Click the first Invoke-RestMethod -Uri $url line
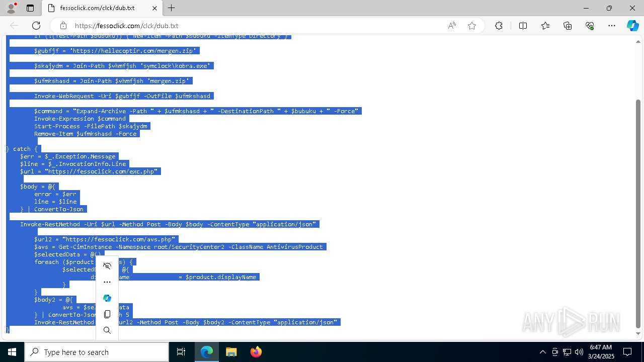The height and width of the screenshot is (362, 644). (168, 224)
